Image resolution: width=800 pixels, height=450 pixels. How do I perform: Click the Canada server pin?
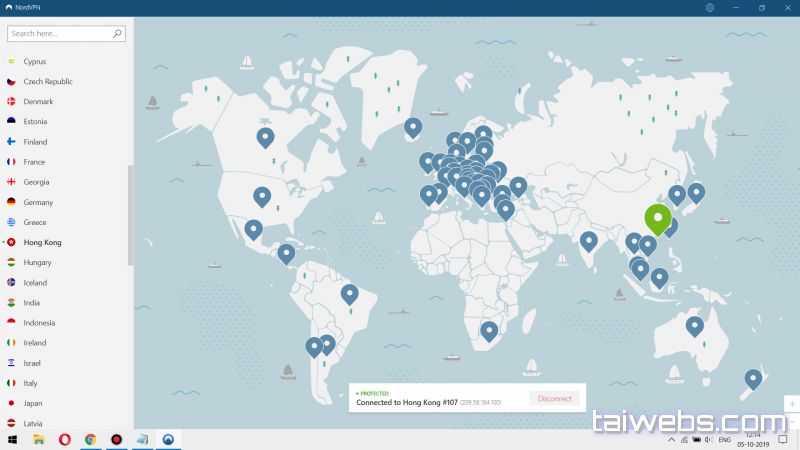click(265, 136)
